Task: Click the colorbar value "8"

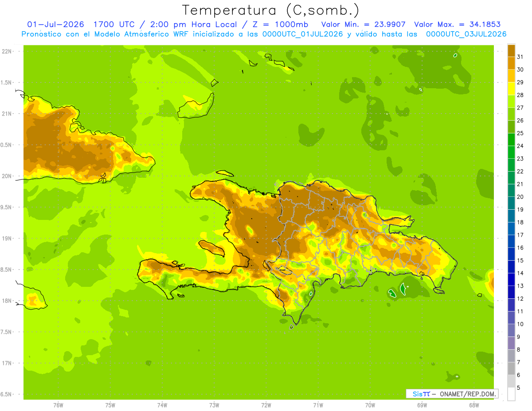Action: (x=519, y=350)
